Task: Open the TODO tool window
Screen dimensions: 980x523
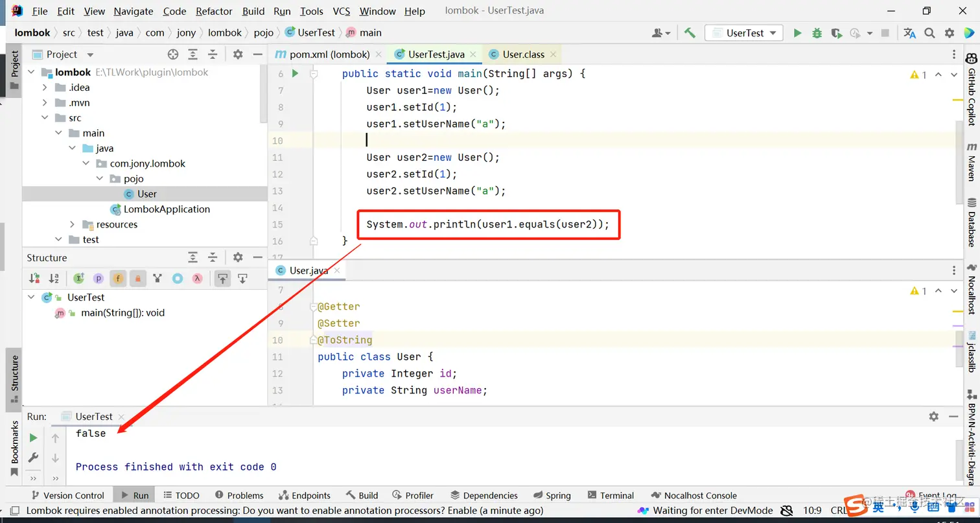Action: tap(181, 495)
